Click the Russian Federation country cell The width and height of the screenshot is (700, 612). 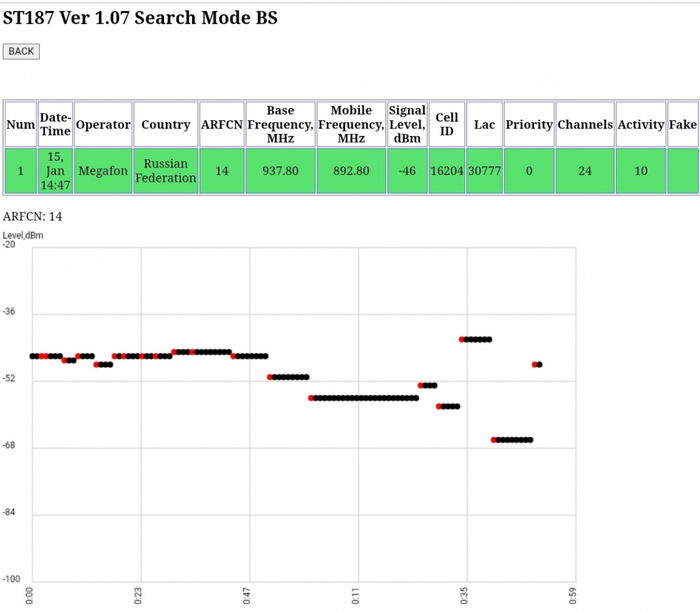pyautogui.click(x=165, y=171)
